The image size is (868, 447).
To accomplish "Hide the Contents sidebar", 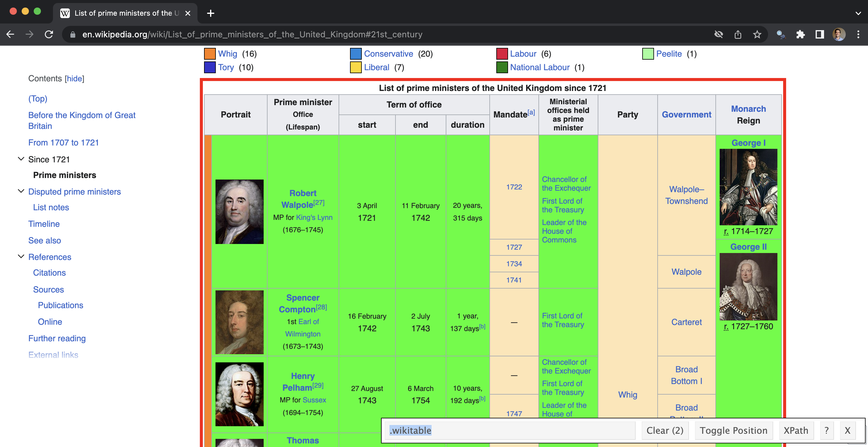I will click(74, 79).
